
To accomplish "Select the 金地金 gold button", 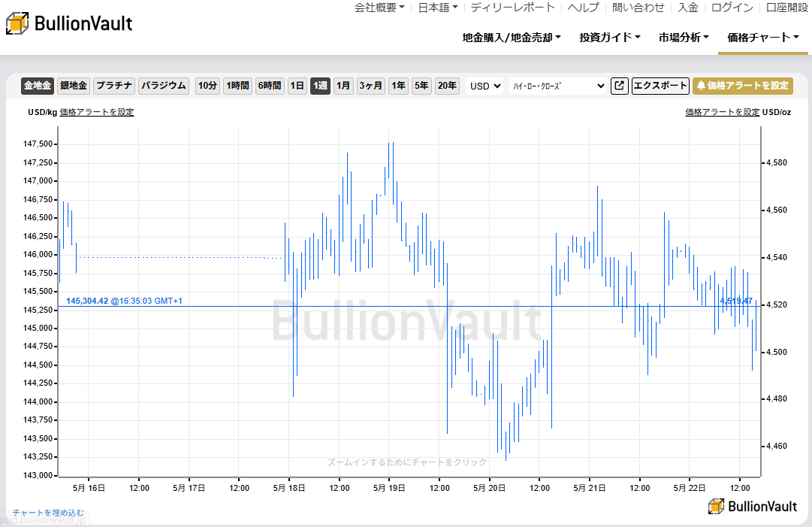I will pyautogui.click(x=38, y=86).
